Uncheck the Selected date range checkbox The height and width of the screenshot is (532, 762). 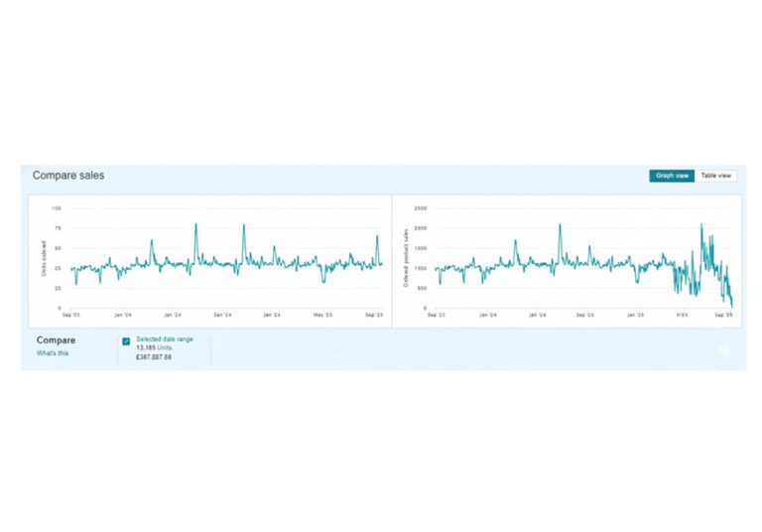pyautogui.click(x=126, y=341)
